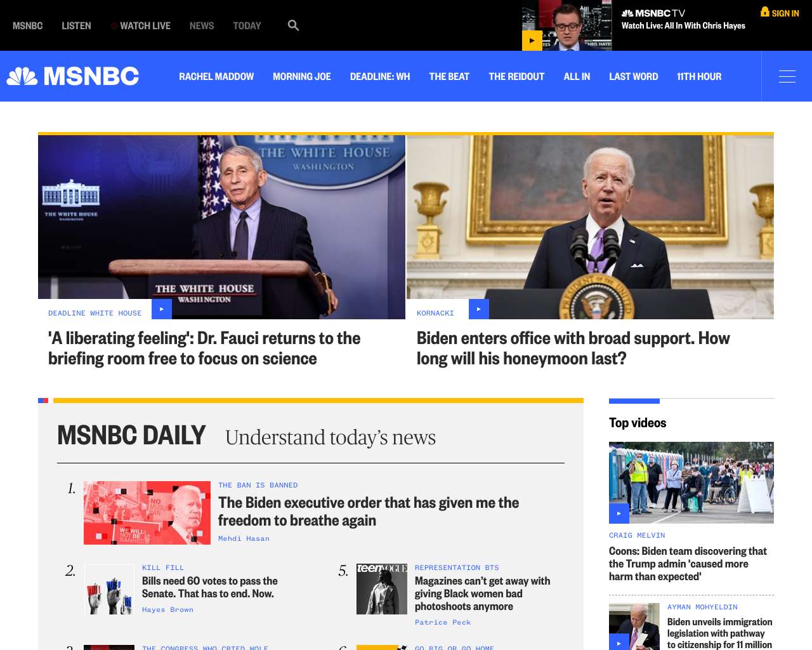Open author Patrice Peck's page
This screenshot has width=812, height=650.
443,622
